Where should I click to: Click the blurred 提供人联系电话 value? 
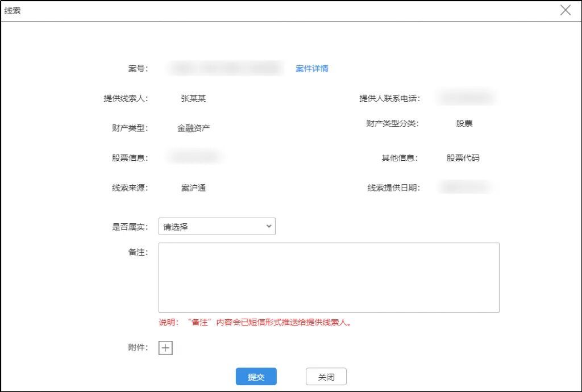click(x=464, y=98)
